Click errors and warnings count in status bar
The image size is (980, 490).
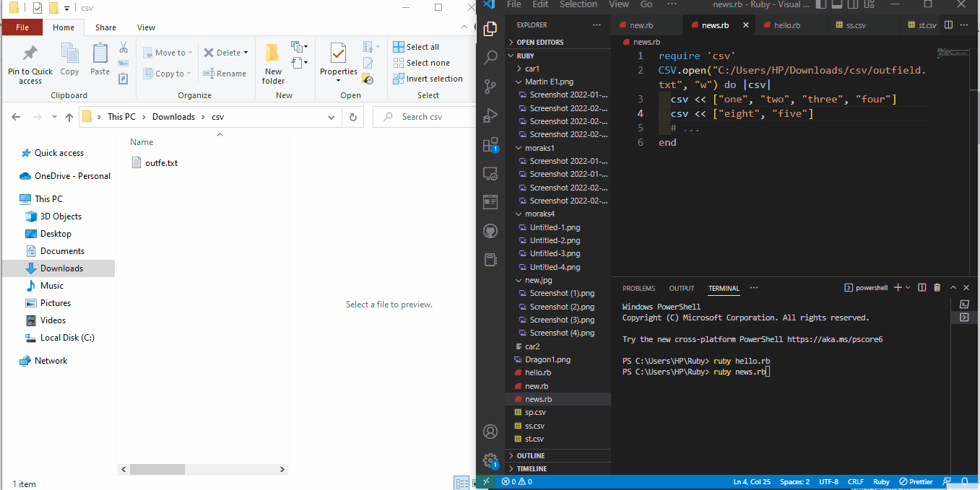pos(517,481)
